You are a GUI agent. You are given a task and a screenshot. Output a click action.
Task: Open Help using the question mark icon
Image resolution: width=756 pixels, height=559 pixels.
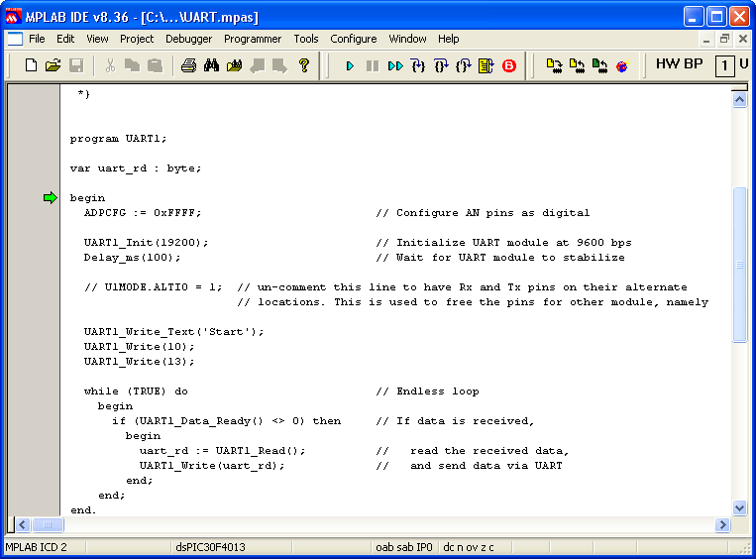(x=304, y=65)
